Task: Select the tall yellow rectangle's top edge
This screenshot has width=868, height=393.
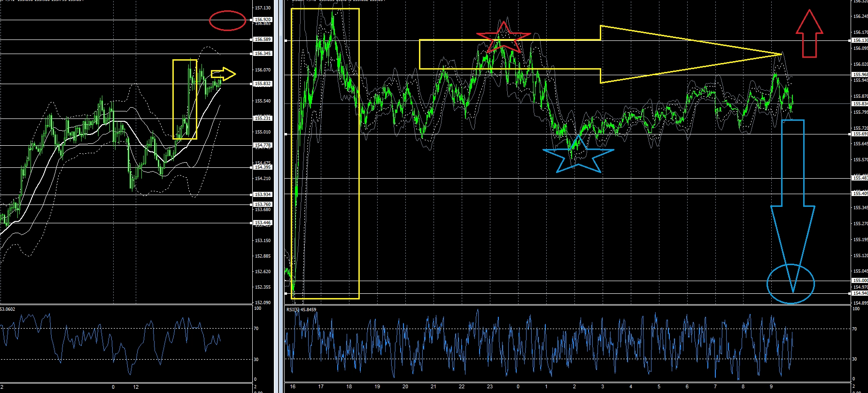Action: (x=325, y=8)
